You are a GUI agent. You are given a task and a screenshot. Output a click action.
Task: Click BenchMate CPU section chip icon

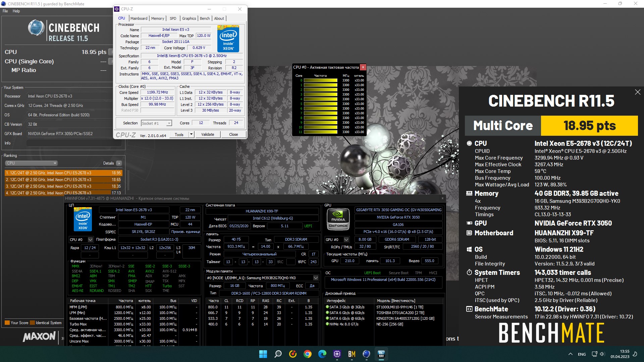coord(469,143)
